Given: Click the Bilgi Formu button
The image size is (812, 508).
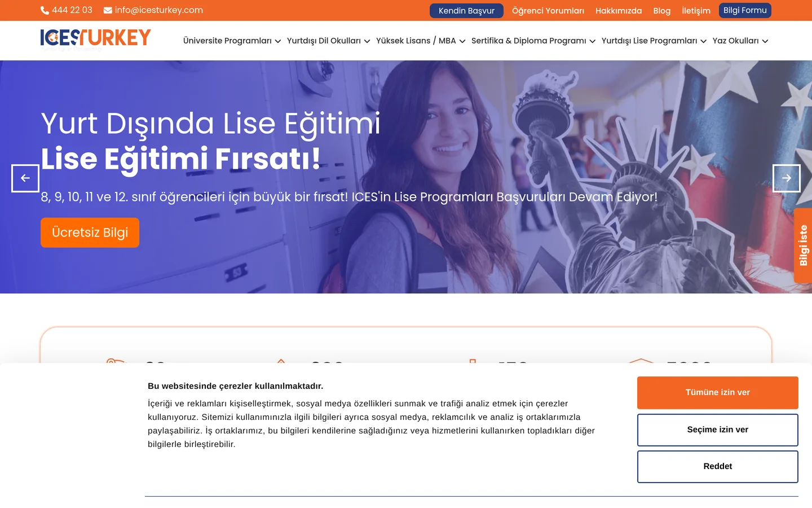Looking at the screenshot, I should pyautogui.click(x=745, y=10).
